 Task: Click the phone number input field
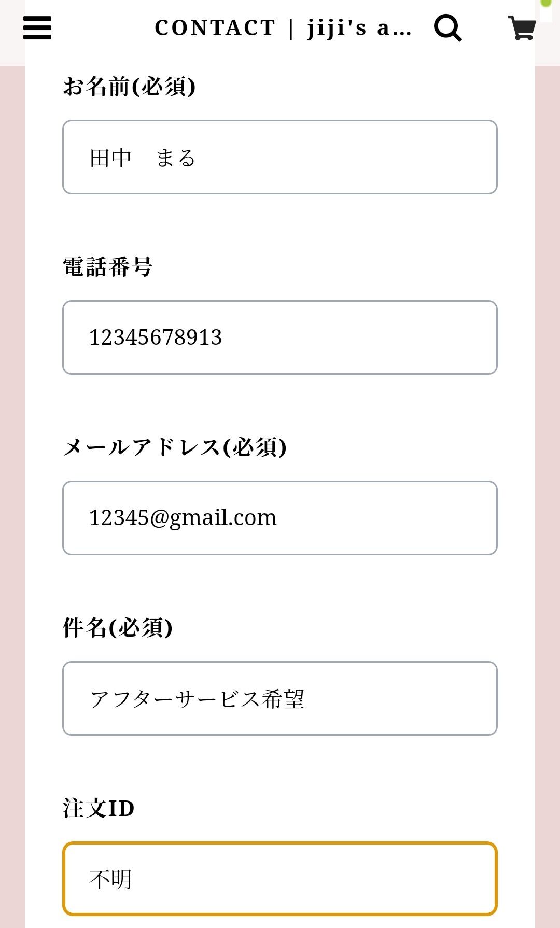pos(280,338)
